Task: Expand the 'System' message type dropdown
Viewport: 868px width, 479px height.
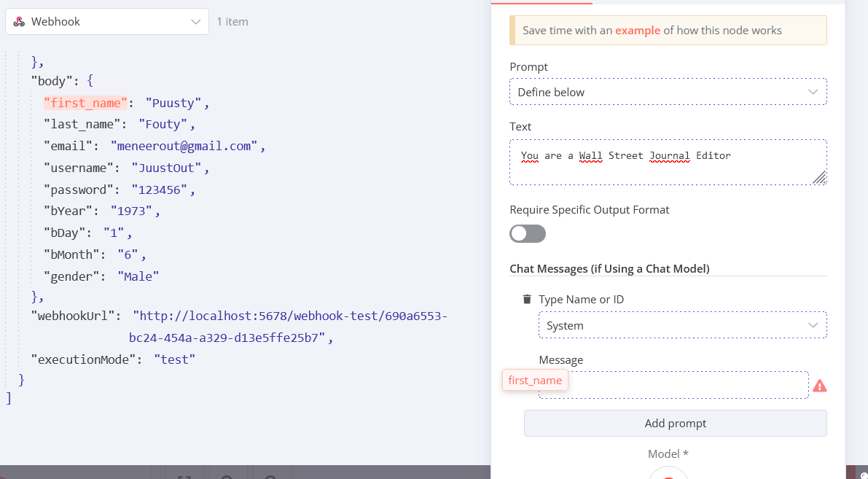Action: 683,325
